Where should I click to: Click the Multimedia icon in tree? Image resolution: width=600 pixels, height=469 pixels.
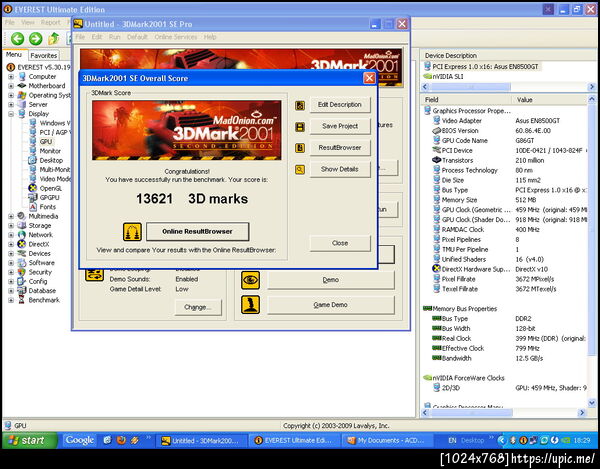point(22,216)
